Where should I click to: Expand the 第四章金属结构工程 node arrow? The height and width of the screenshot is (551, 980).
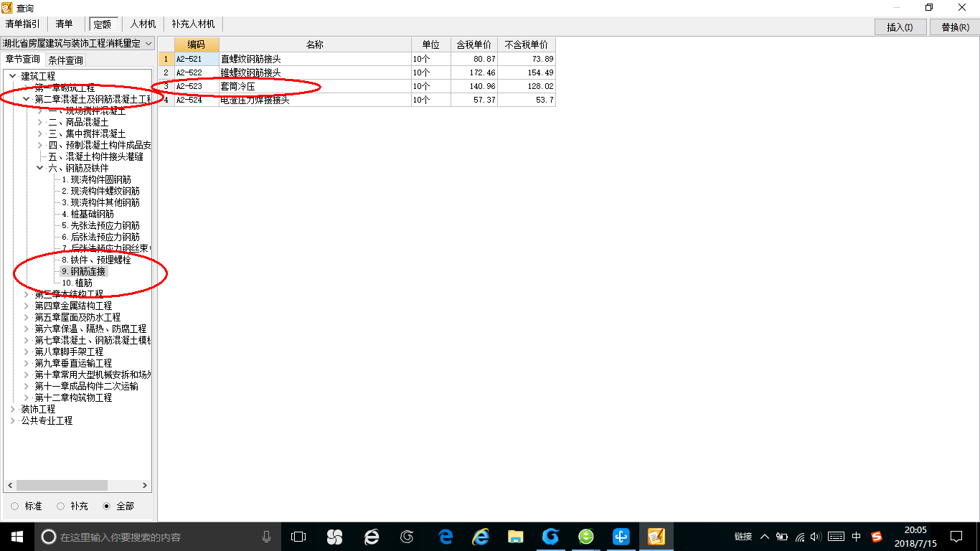27,306
